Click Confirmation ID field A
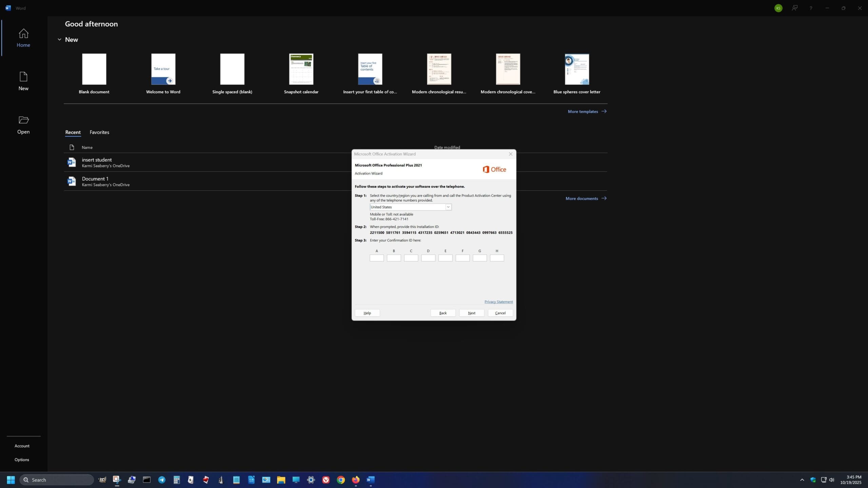This screenshot has height=488, width=868. point(376,258)
